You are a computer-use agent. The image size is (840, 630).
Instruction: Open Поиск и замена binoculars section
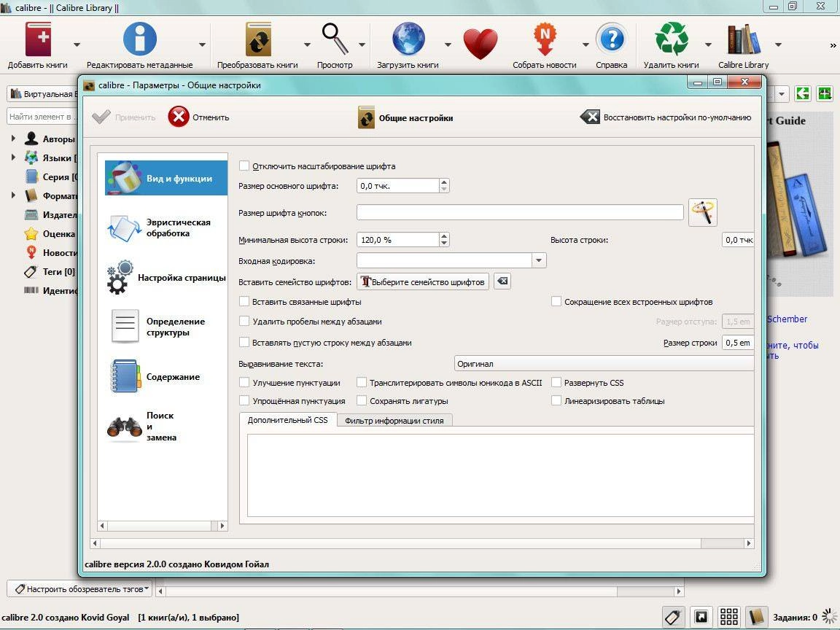pos(166,427)
